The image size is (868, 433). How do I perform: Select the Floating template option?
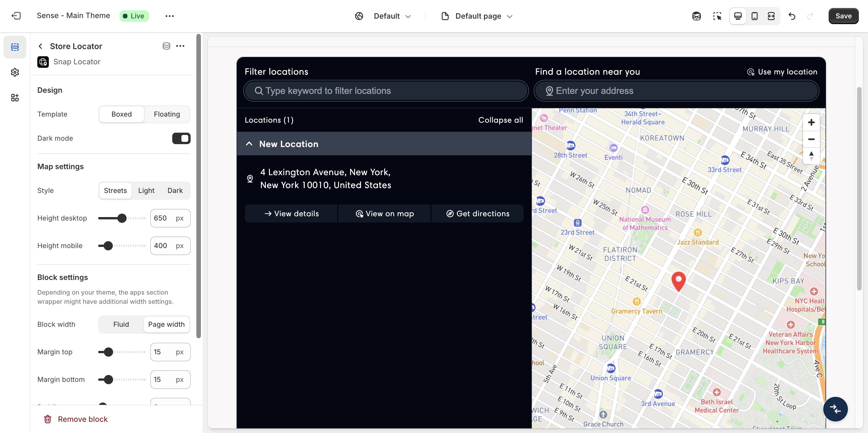[x=167, y=114]
